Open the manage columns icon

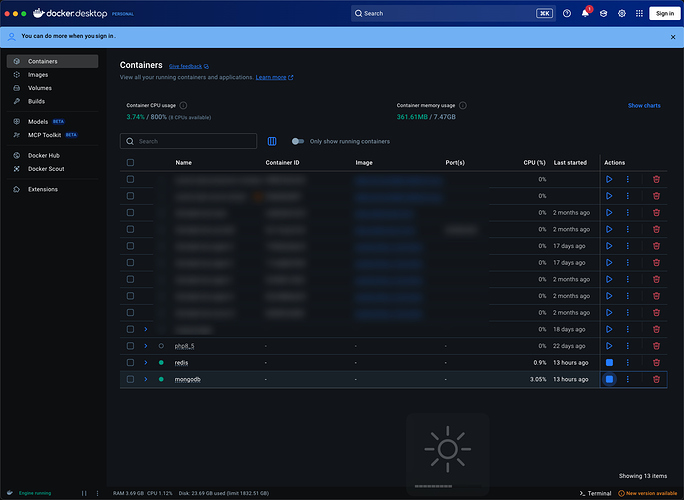(272, 141)
